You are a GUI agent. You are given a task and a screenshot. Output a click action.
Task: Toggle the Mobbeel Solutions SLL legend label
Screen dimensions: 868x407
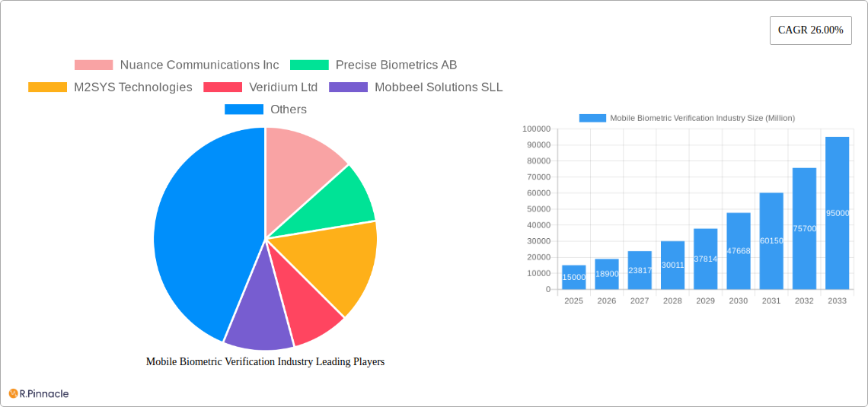[439, 87]
